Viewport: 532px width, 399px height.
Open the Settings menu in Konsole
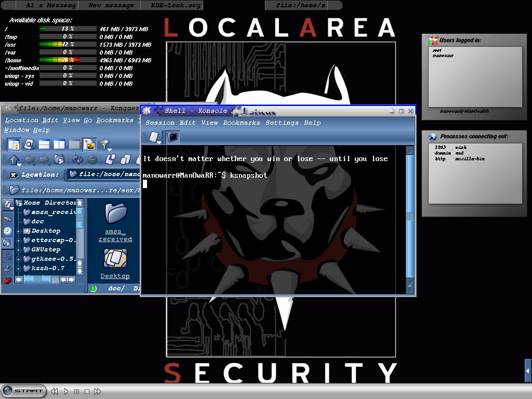click(282, 123)
